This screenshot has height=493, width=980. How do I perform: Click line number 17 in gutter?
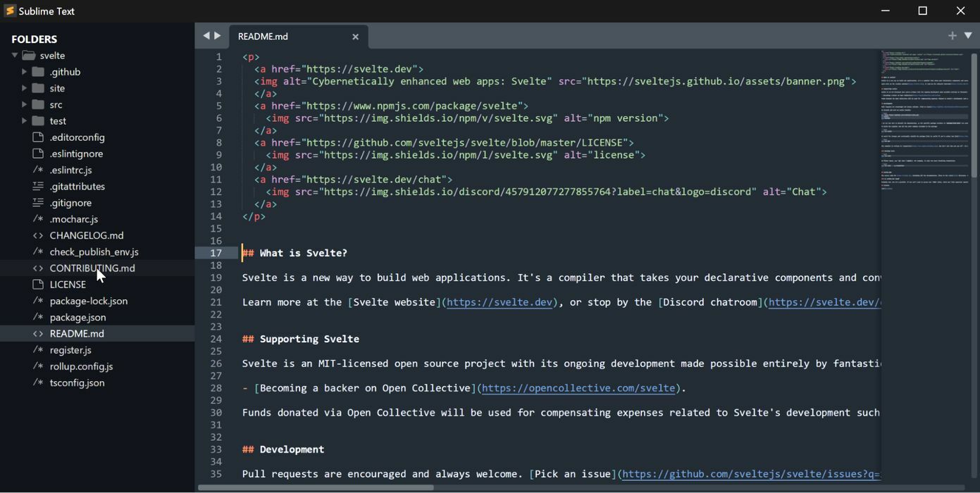pos(216,253)
